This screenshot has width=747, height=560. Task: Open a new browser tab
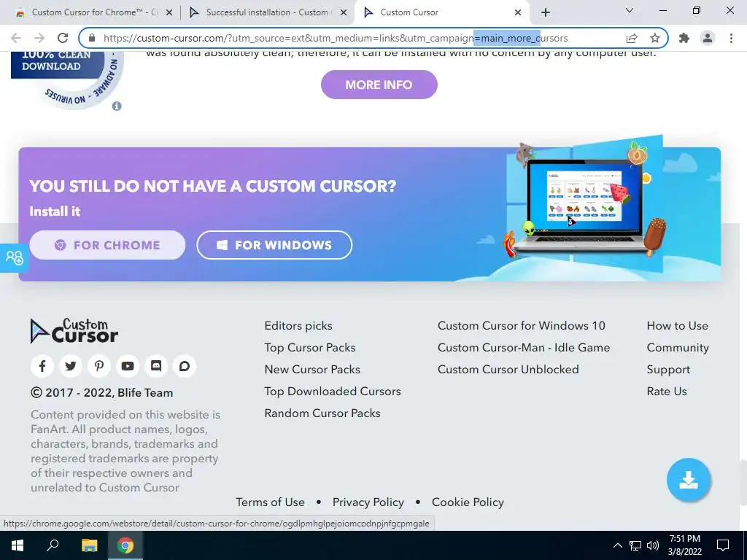pyautogui.click(x=546, y=12)
